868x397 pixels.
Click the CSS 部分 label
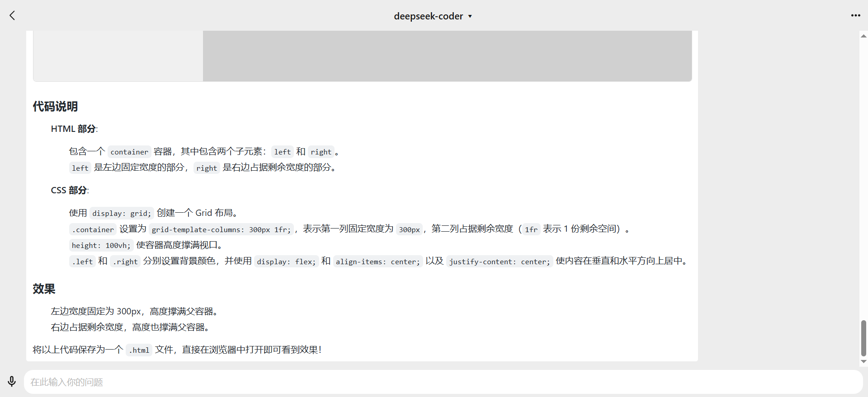(70, 191)
